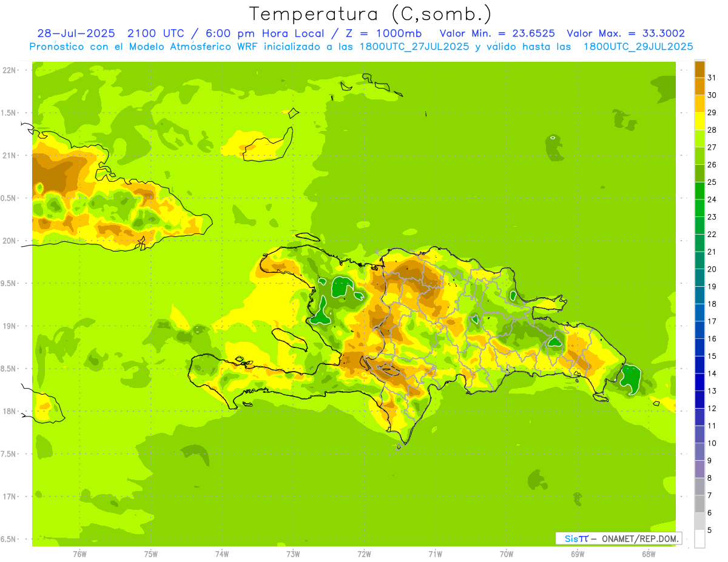Click the '7.5N' latitude axis label

pyautogui.click(x=9, y=453)
